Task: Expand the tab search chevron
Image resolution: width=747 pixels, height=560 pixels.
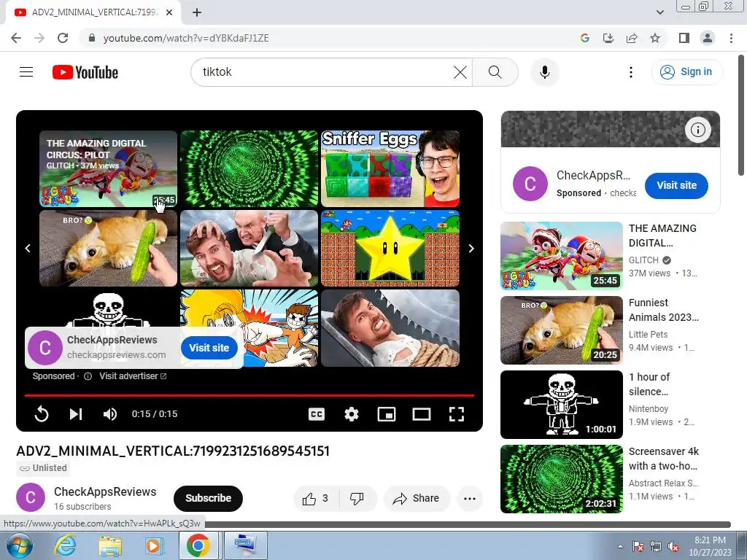Action: click(659, 12)
